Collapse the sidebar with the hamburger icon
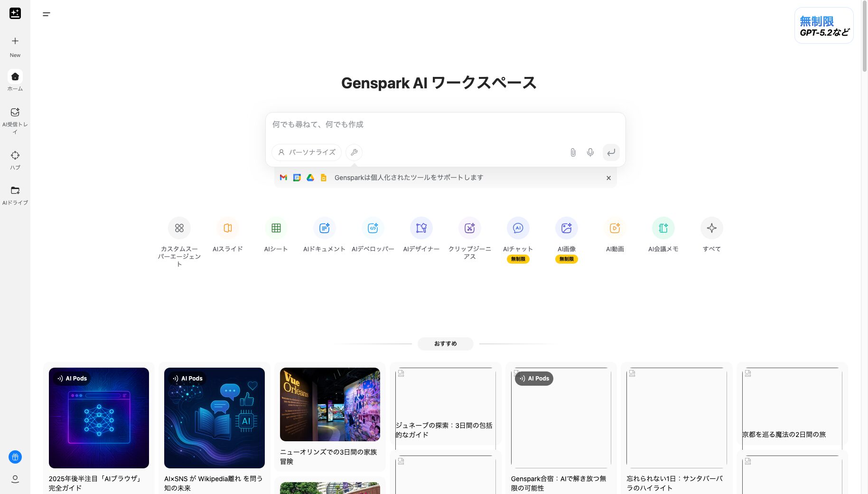This screenshot has height=494, width=868. click(47, 14)
